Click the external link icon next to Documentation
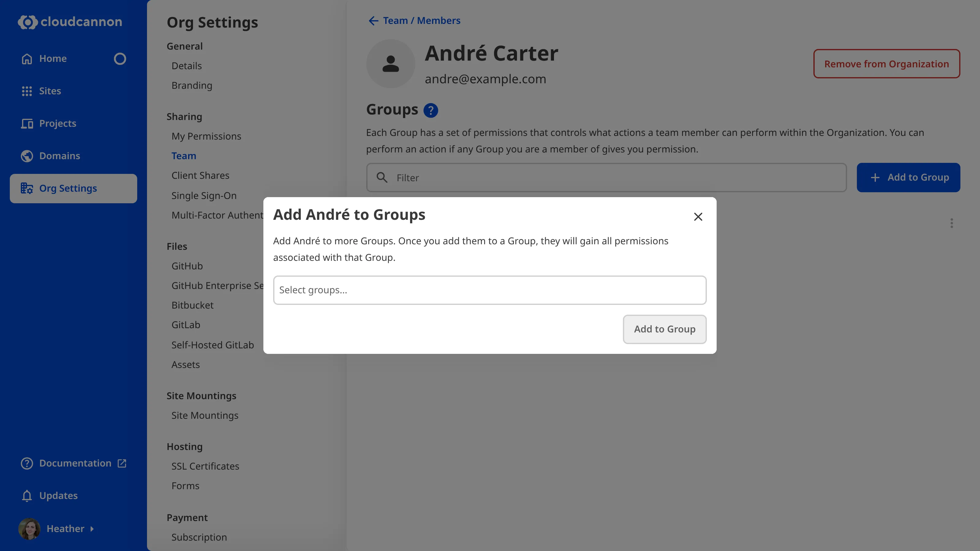The width and height of the screenshot is (980, 551). pos(122,463)
